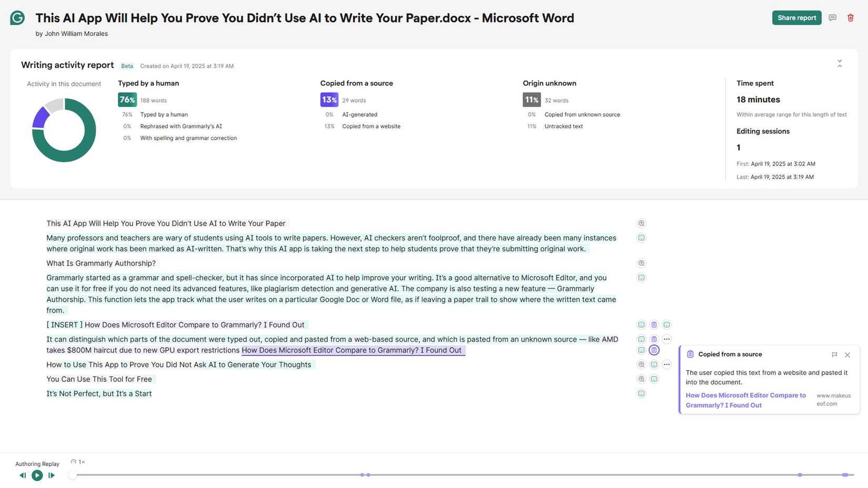Open the 'How Does Microsoft Editor Compare' source link

[745, 400]
